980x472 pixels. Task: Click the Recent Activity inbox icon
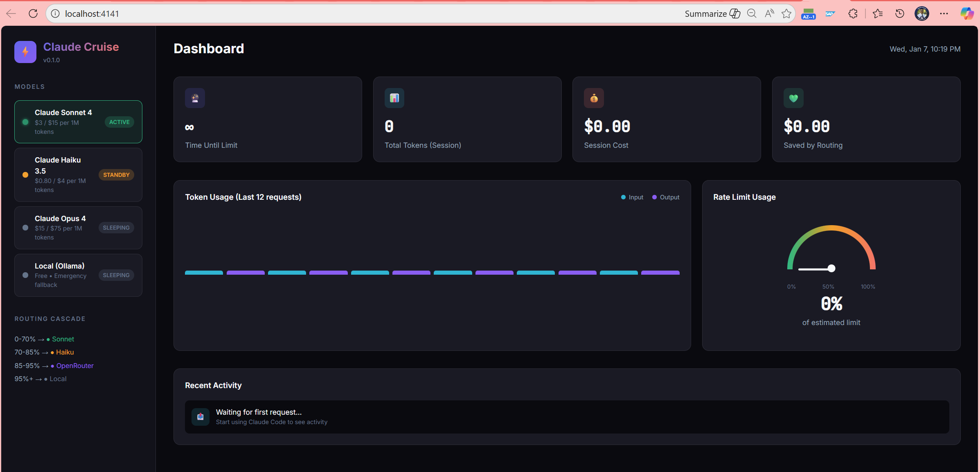pyautogui.click(x=201, y=417)
